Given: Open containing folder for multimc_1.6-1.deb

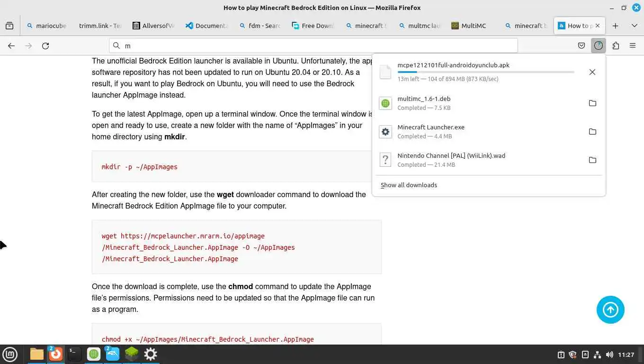Looking at the screenshot, I should [592, 103].
